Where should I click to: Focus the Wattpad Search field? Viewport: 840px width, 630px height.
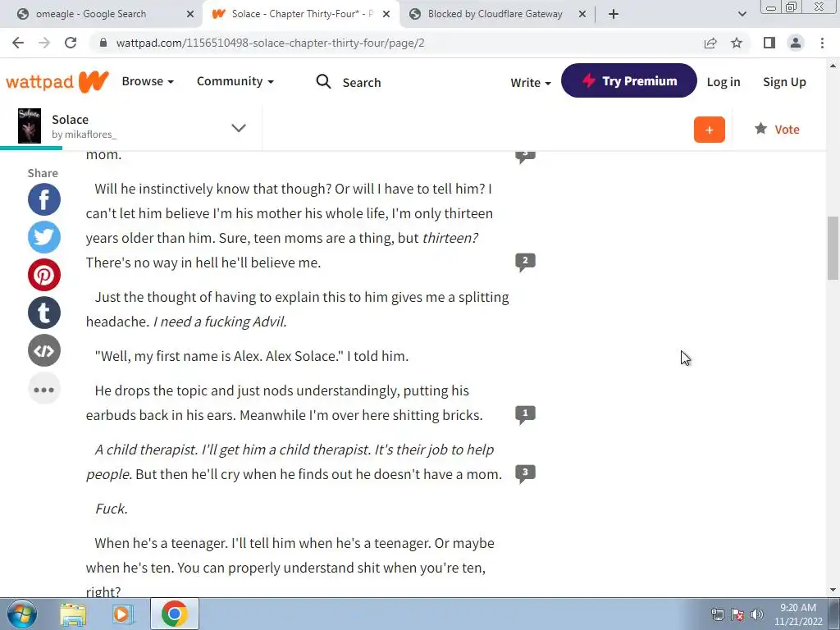tap(349, 82)
